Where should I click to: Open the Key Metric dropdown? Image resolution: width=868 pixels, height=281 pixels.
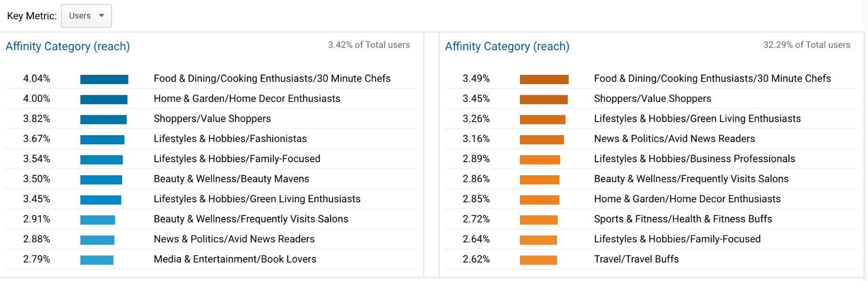coord(86,15)
